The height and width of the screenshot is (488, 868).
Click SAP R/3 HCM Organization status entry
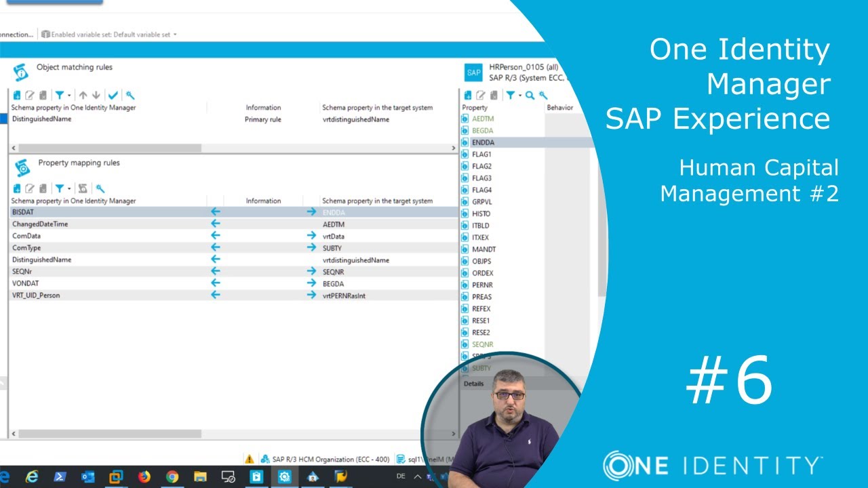click(325, 459)
